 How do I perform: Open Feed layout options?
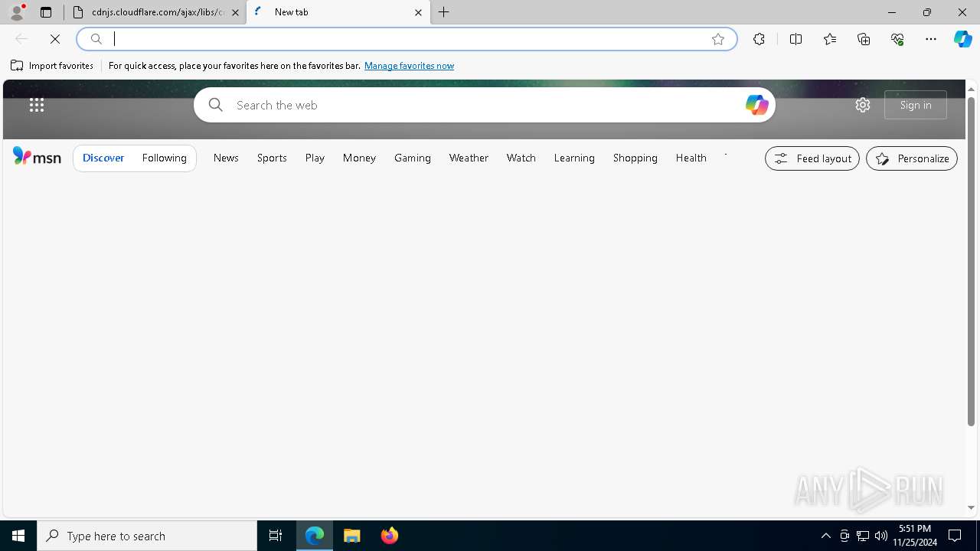click(x=812, y=158)
